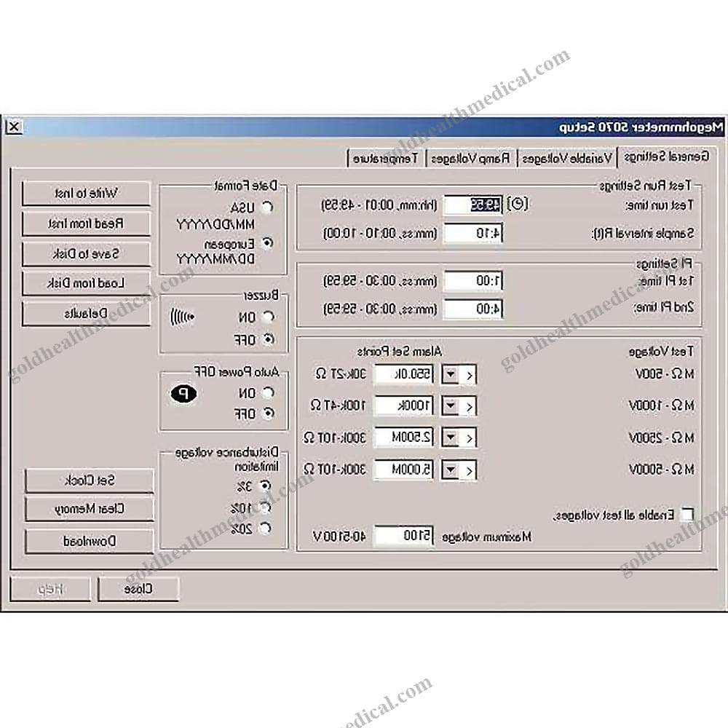The width and height of the screenshot is (728, 728).
Task: Select European DD/MM/YYYY date format
Action: [x=268, y=243]
